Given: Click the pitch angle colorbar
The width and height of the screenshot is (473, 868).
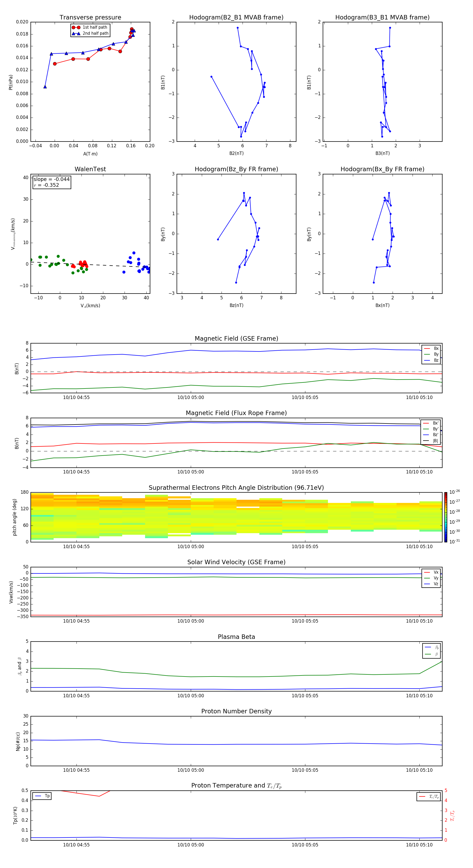Looking at the screenshot, I should (445, 517).
